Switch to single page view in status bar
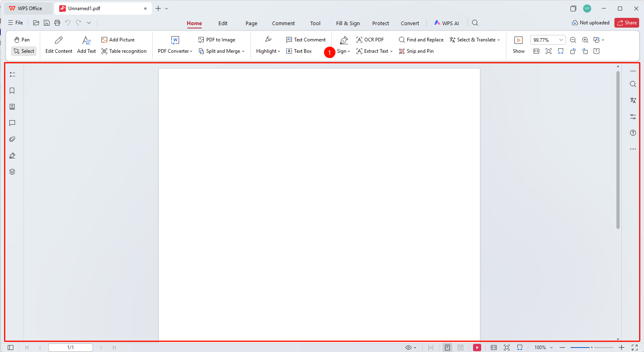 447,348
